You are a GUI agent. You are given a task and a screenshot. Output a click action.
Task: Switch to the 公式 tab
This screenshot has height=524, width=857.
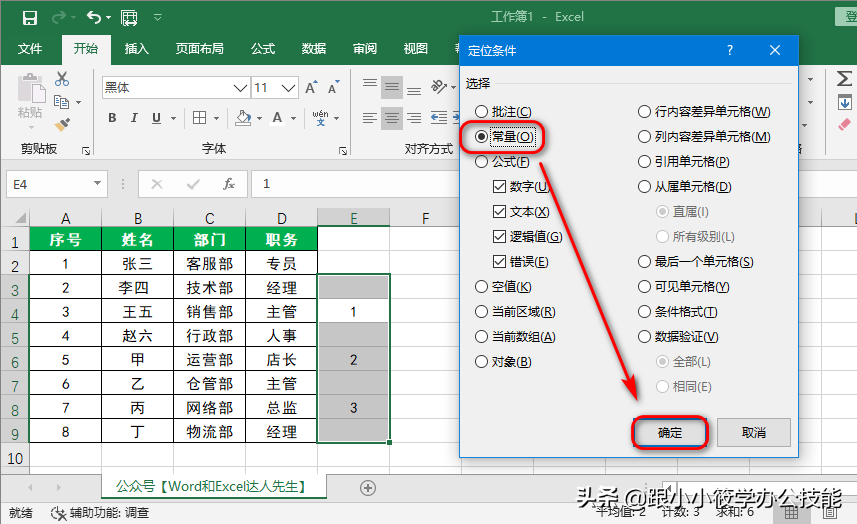(263, 49)
